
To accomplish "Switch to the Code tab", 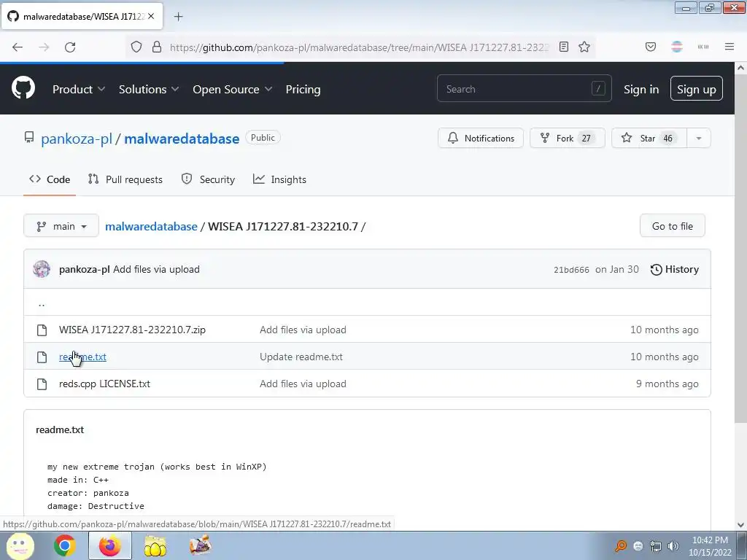I will 50,179.
